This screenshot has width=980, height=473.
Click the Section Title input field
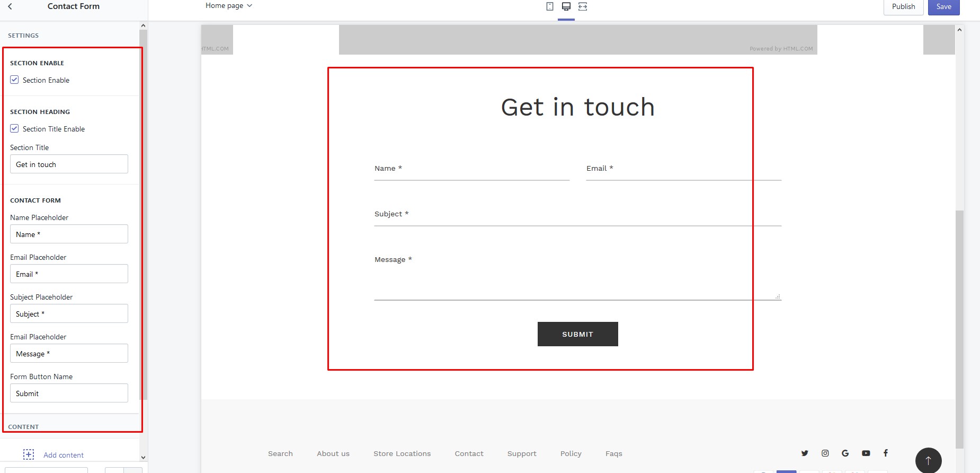(x=69, y=164)
